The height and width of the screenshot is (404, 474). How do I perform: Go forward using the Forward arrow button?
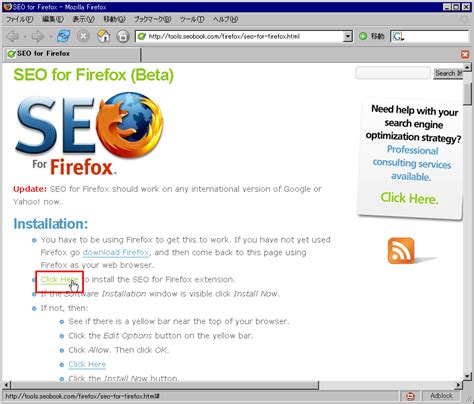click(x=38, y=36)
